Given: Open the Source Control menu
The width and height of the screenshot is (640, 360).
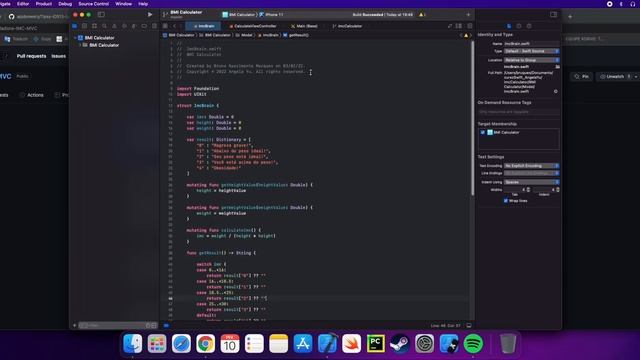Looking at the screenshot, I should 93,4.
